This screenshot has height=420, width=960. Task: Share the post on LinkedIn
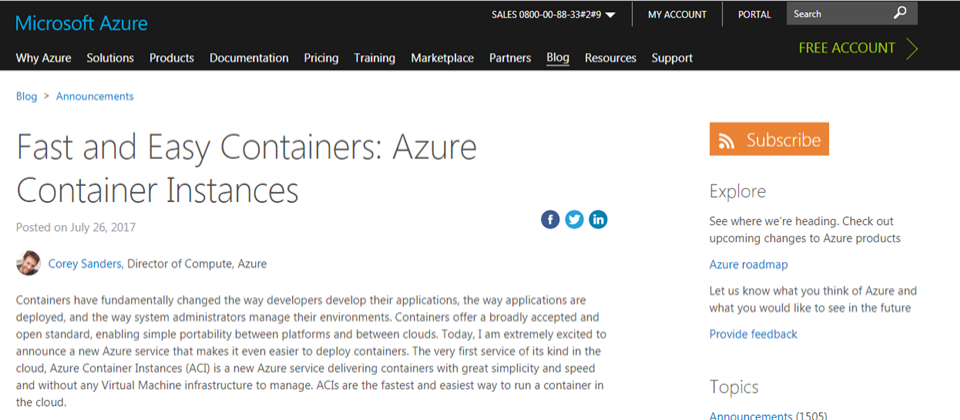[x=598, y=219]
